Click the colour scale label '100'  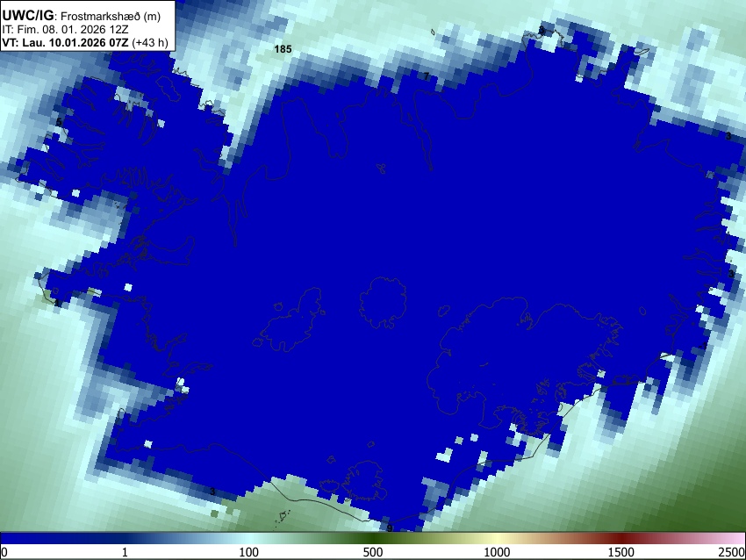tap(249, 552)
